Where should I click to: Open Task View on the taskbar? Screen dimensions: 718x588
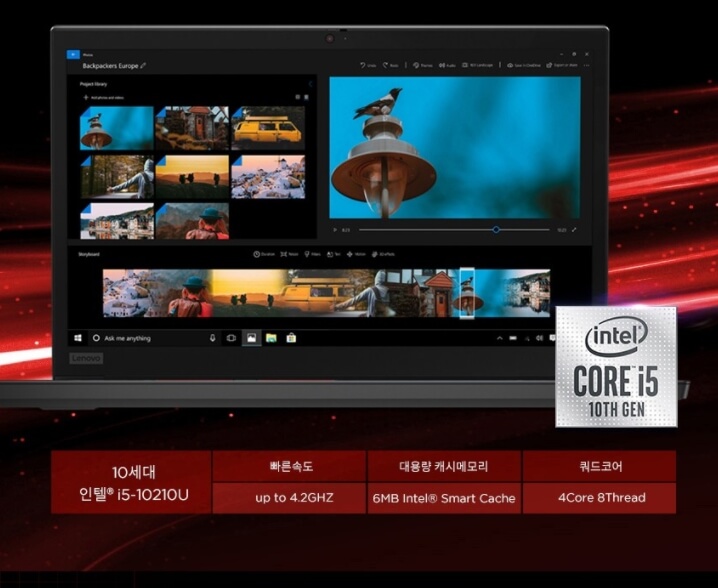231,338
